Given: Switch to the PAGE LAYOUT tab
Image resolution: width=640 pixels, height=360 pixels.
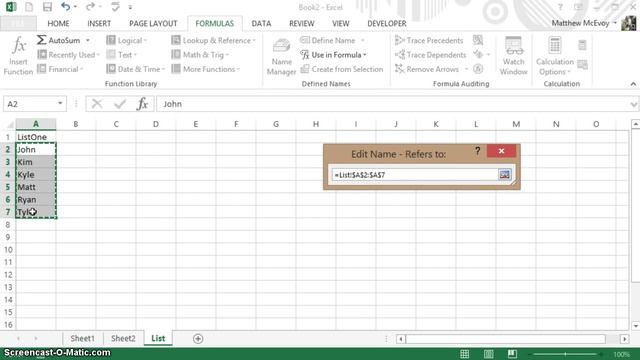Looking at the screenshot, I should click(x=153, y=24).
